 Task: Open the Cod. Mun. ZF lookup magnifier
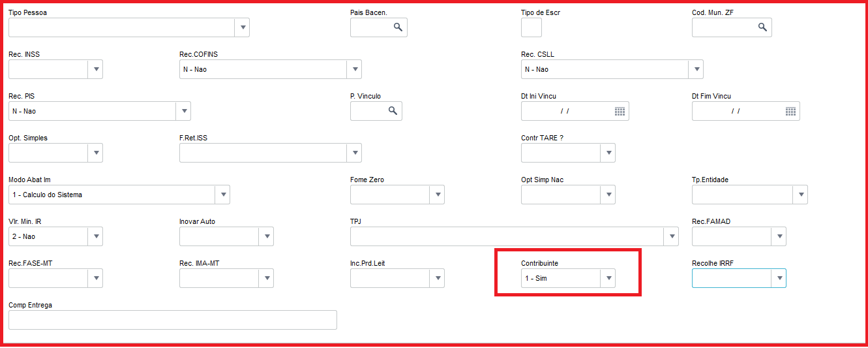tap(762, 27)
